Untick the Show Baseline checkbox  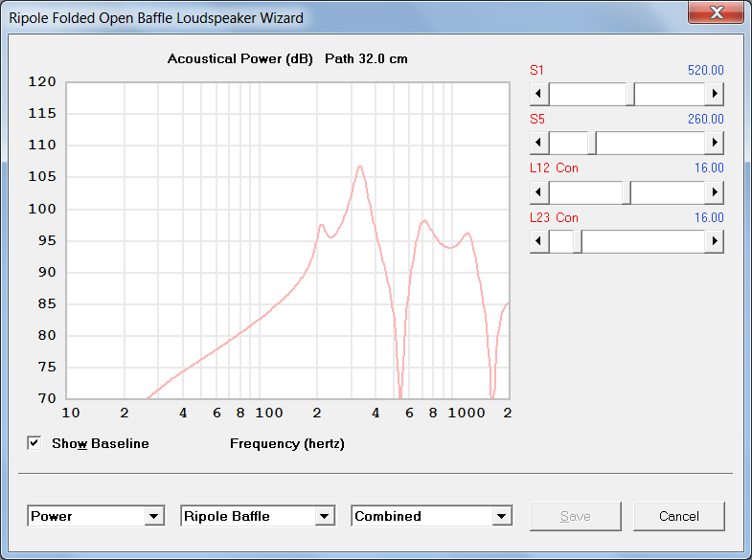tap(34, 443)
